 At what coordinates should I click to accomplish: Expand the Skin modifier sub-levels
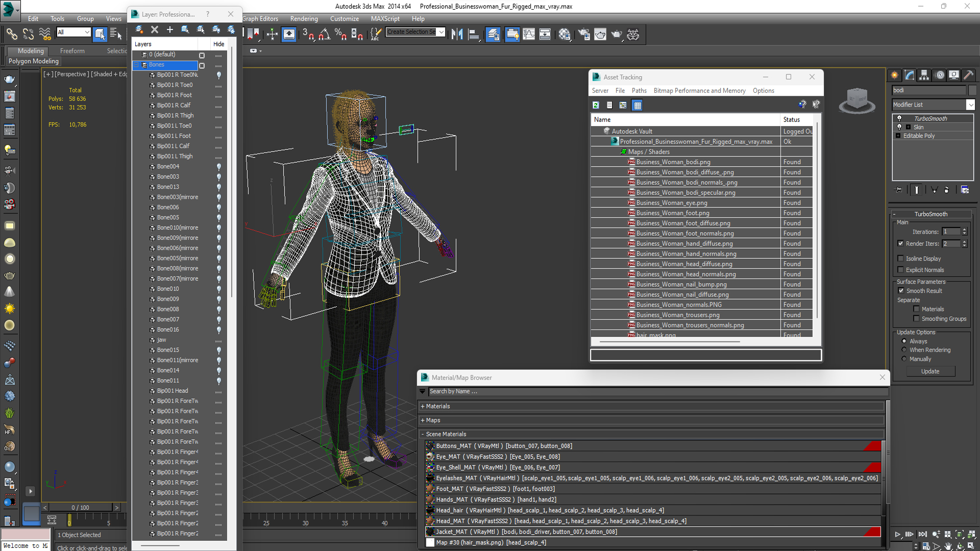click(x=908, y=127)
